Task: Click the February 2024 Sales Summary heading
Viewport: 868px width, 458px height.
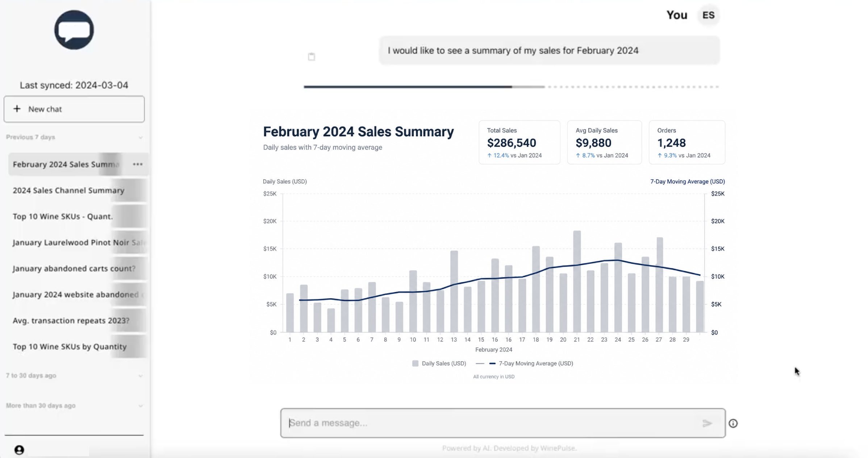Action: point(358,132)
